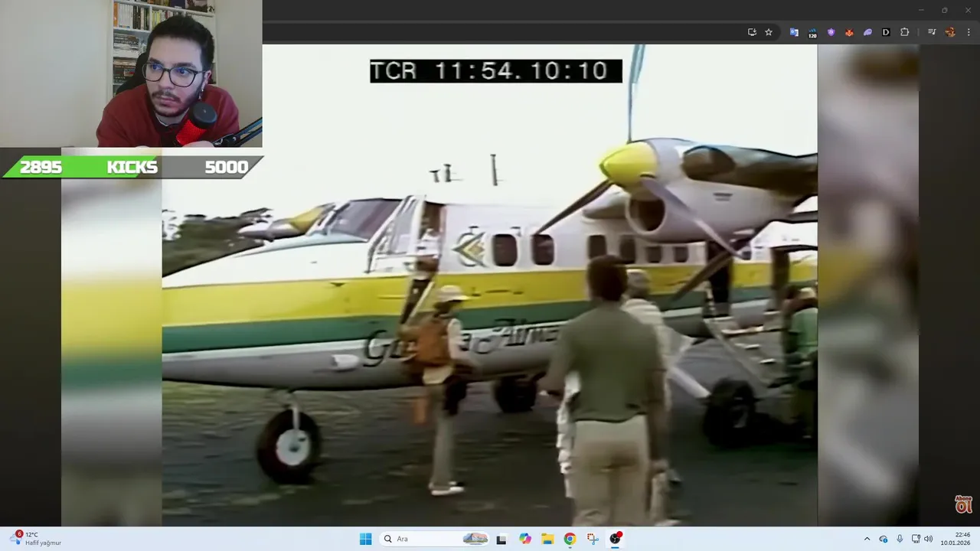Open the Task View icon on taskbar

pyautogui.click(x=501, y=539)
